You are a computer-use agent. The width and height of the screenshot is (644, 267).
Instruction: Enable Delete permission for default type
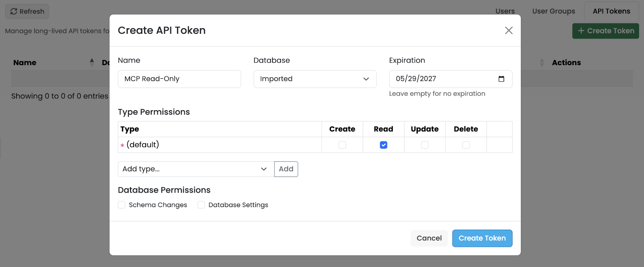(x=466, y=145)
